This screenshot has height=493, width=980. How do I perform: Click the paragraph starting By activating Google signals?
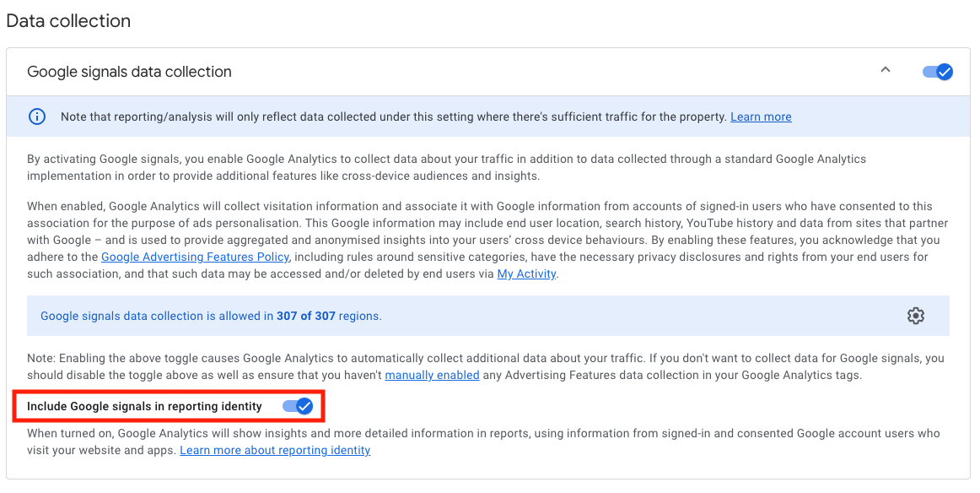click(446, 168)
